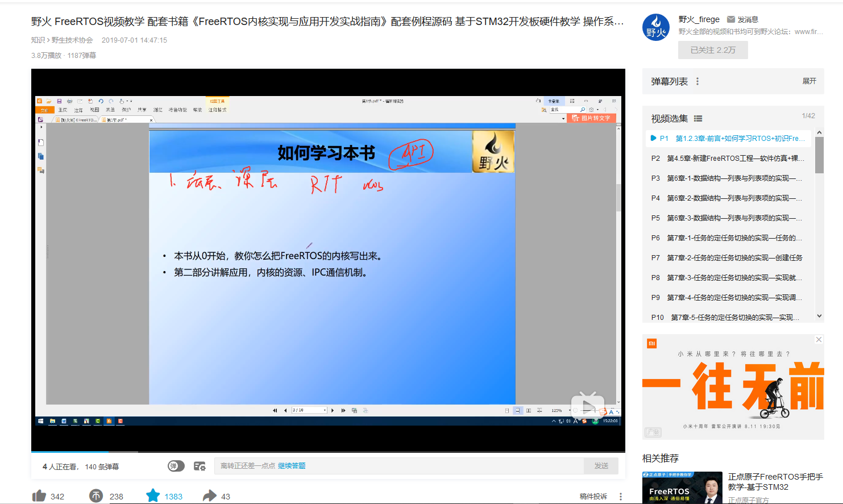Click the share count 43
The image size is (843, 504).
(226, 497)
